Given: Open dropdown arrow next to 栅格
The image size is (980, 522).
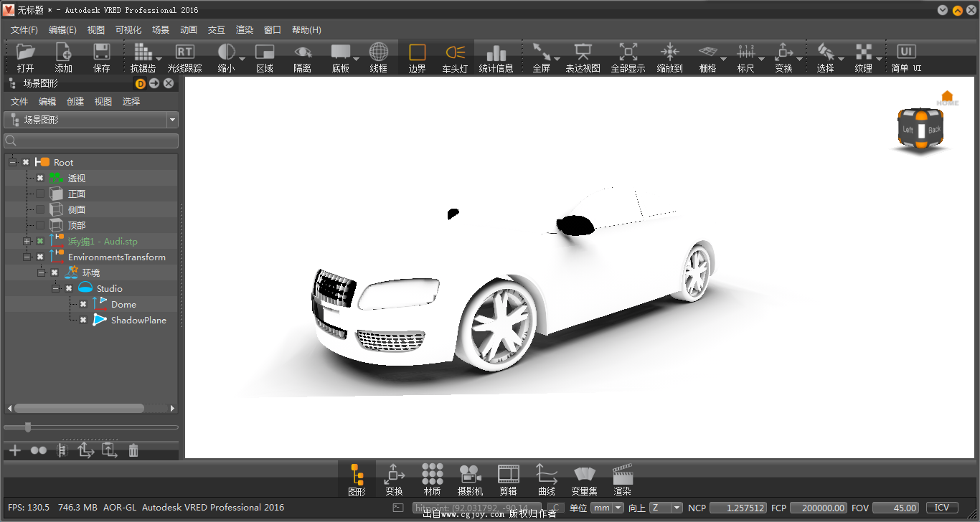Looking at the screenshot, I should [724, 59].
